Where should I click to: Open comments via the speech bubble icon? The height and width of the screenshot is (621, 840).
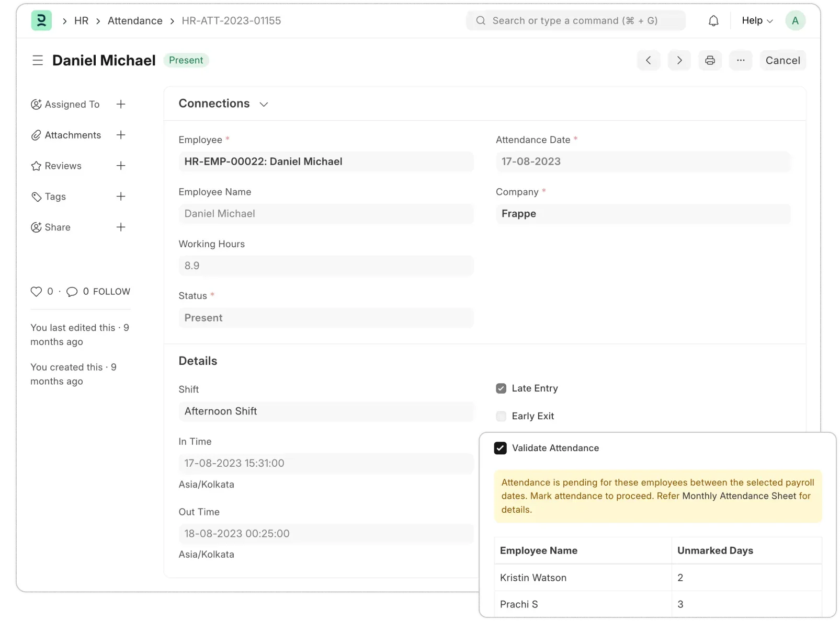[72, 291]
